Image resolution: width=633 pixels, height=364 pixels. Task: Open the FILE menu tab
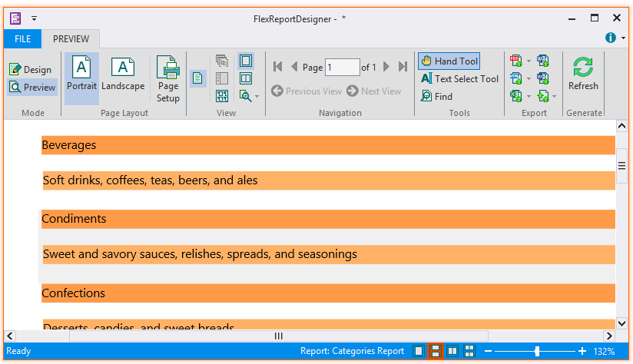(22, 39)
